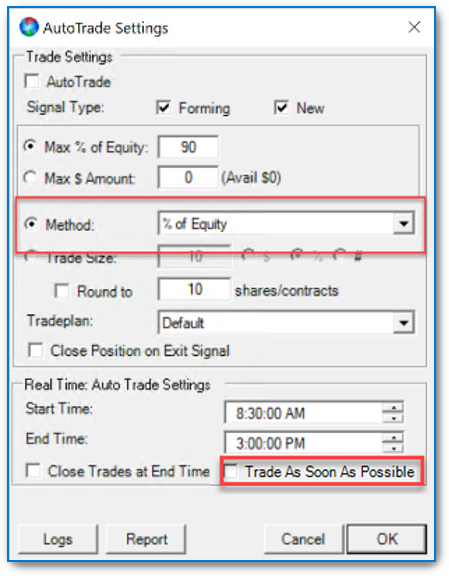Select the Max $ Amount radio button
This screenshot has width=449, height=576.
30,178
